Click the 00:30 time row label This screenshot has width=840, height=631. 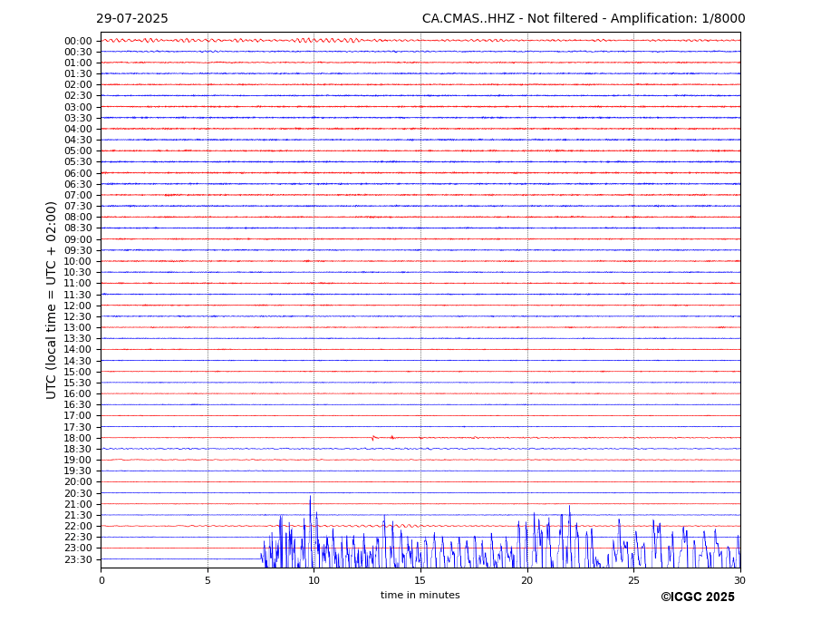[x=78, y=52]
